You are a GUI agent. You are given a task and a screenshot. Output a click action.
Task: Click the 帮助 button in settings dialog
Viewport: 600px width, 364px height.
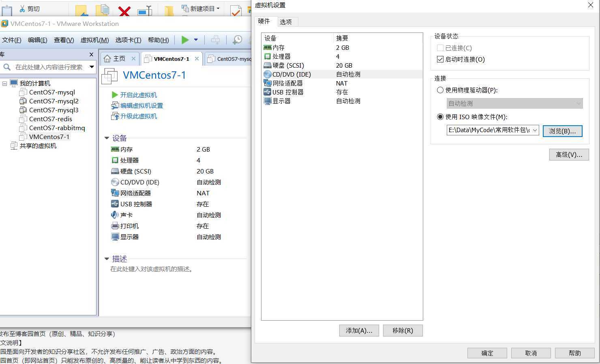(x=575, y=353)
